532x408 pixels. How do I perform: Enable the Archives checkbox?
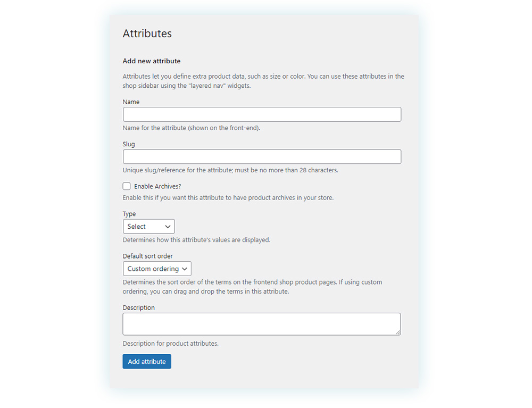pos(127,186)
